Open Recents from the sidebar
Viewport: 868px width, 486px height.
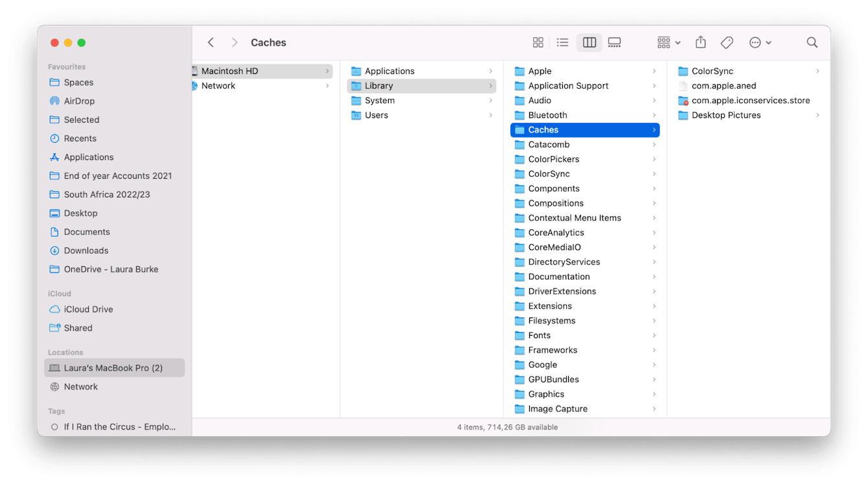coord(79,138)
